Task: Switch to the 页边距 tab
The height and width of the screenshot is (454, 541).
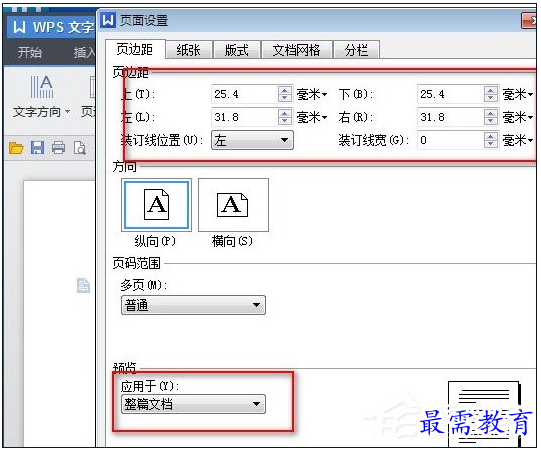Action: pos(135,49)
